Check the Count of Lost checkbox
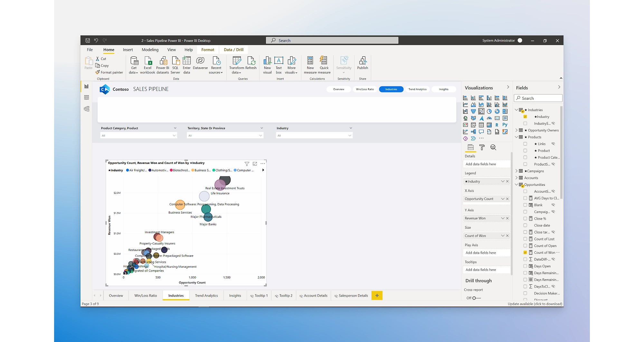This screenshot has width=644, height=342. coord(525,239)
